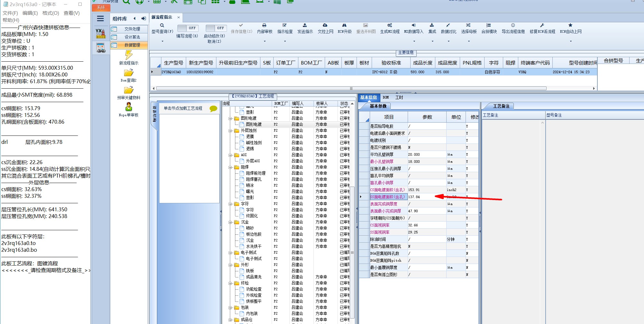Select the 外层AOI process node
Viewport: 644px width, 324px height.
coord(253,161)
